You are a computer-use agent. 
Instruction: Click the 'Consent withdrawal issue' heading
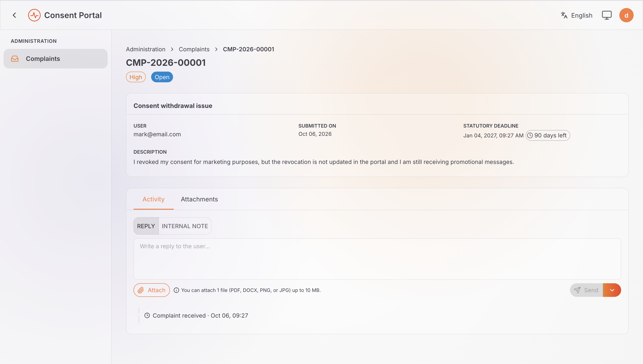[173, 106]
